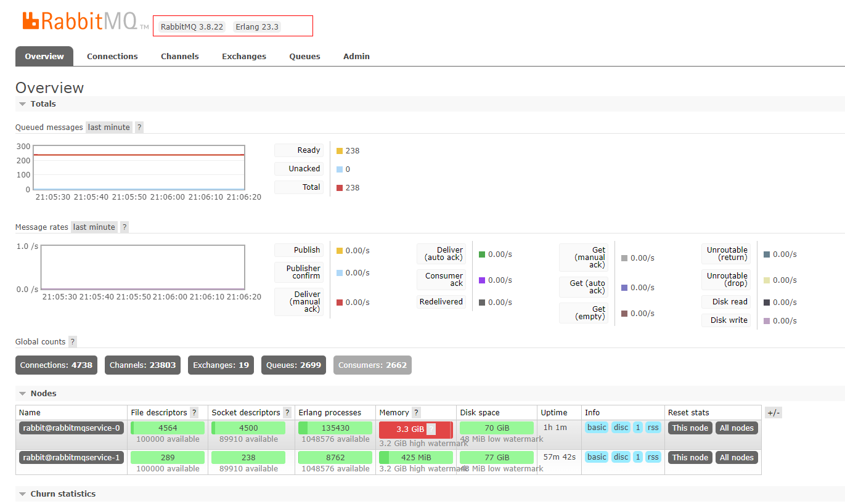The image size is (845, 504).
Task: Click the 4500 socket descriptors bar
Action: pyautogui.click(x=248, y=428)
